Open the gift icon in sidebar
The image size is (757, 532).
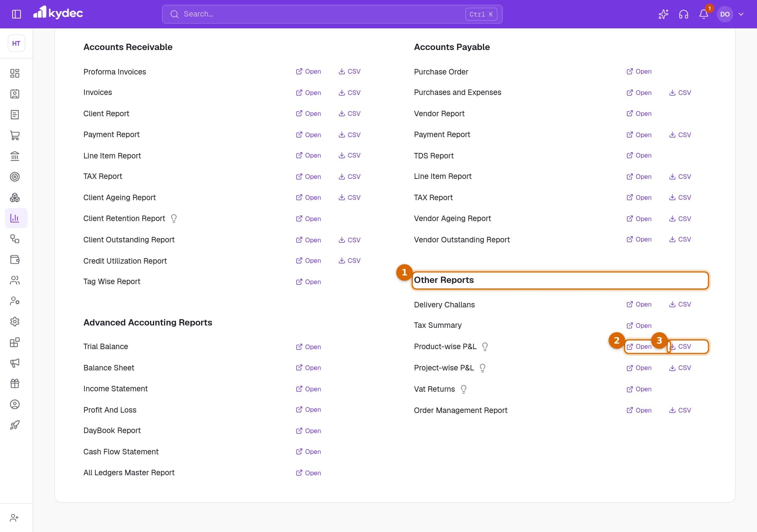coord(15,383)
